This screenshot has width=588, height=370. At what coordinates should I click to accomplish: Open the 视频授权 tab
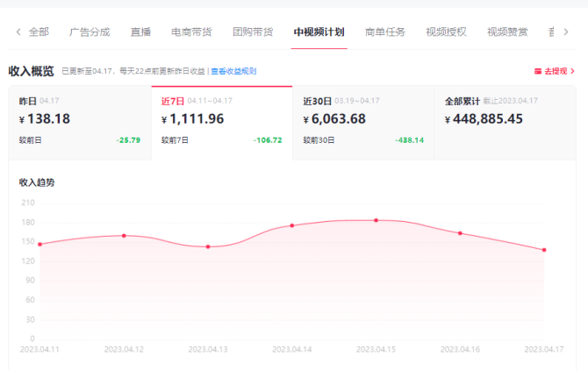click(x=446, y=32)
